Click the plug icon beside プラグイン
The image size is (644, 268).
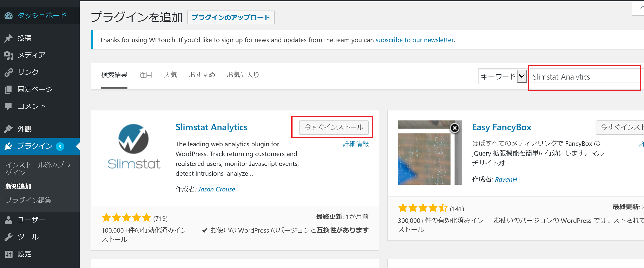[x=9, y=146]
